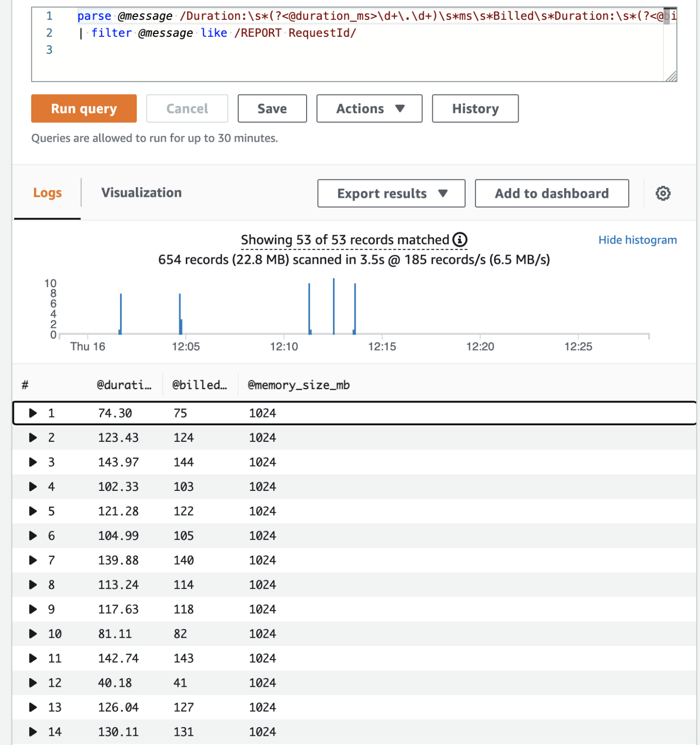
Task: Click the tallest histogram bar near 12:12
Action: [333, 306]
